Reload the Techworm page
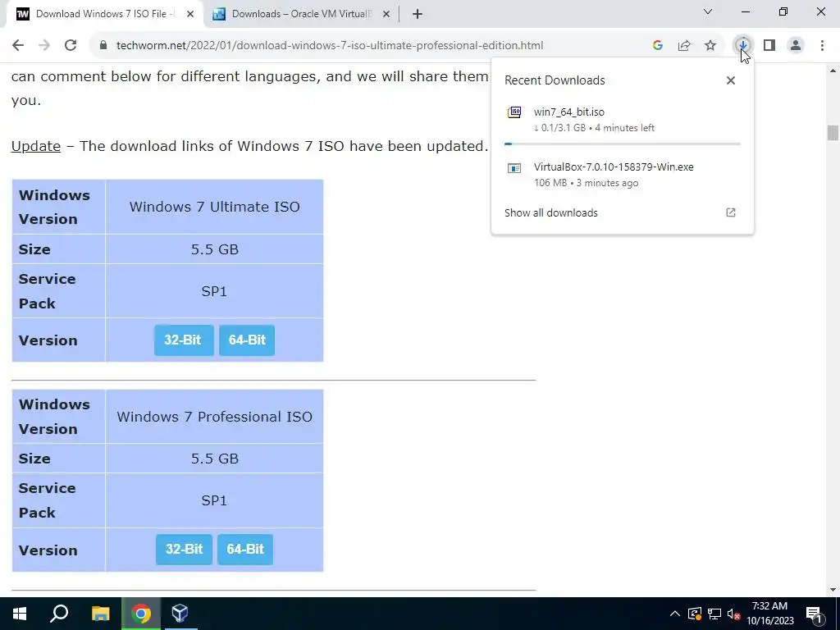Image resolution: width=840 pixels, height=630 pixels. pyautogui.click(x=71, y=46)
